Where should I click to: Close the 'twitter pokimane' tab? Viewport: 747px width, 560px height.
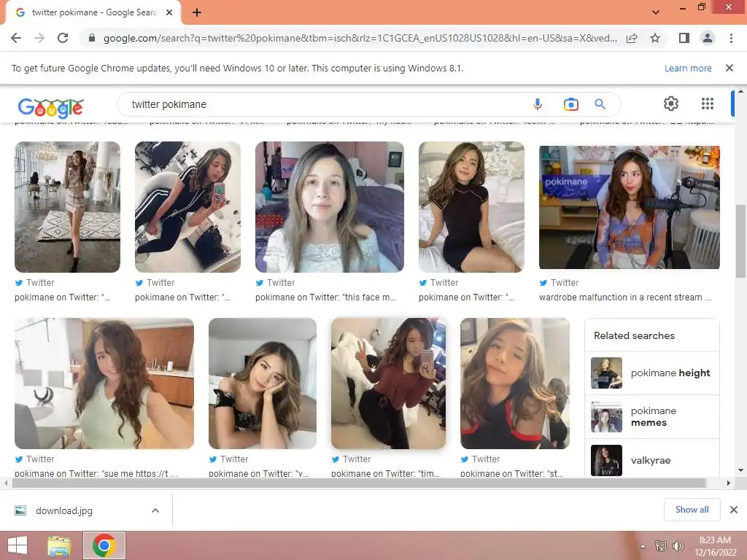click(x=169, y=13)
